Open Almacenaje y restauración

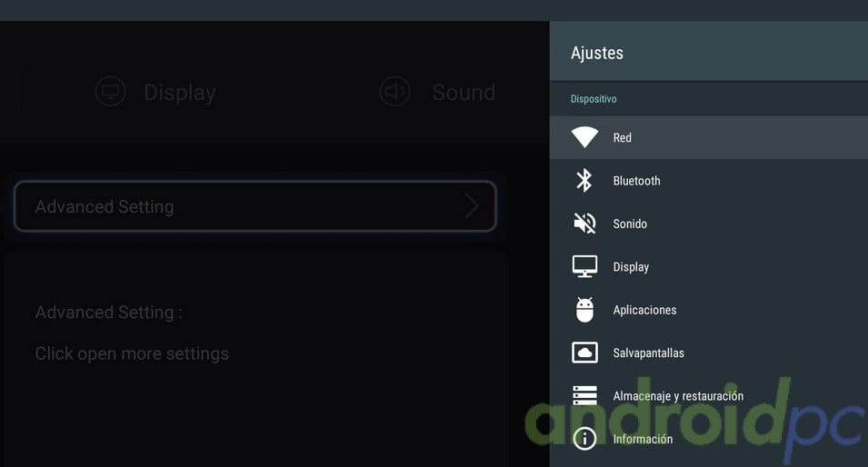[678, 395]
